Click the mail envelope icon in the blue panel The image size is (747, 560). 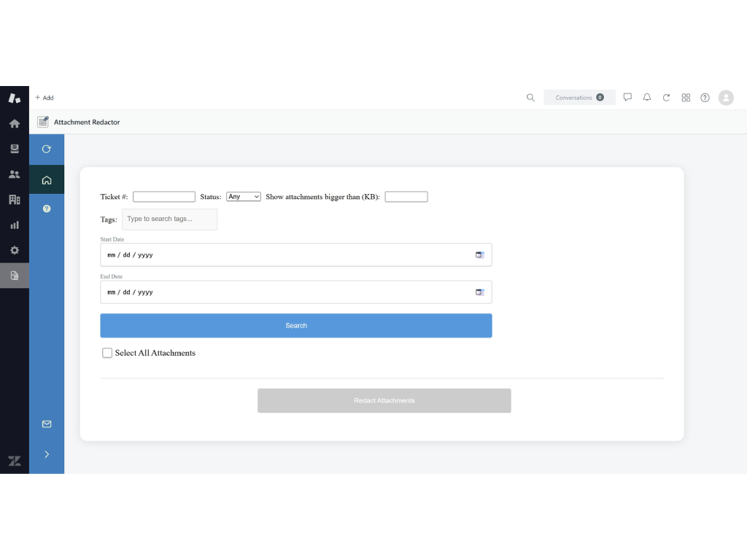[x=46, y=424]
